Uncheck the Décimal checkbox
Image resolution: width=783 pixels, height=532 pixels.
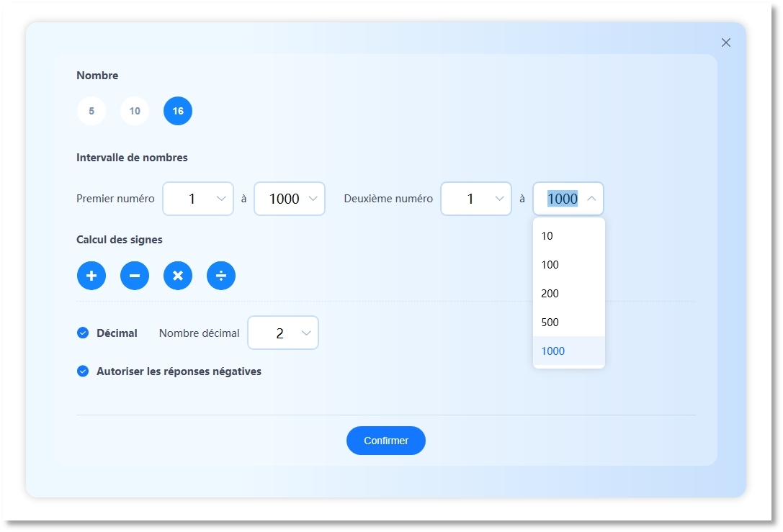(83, 333)
